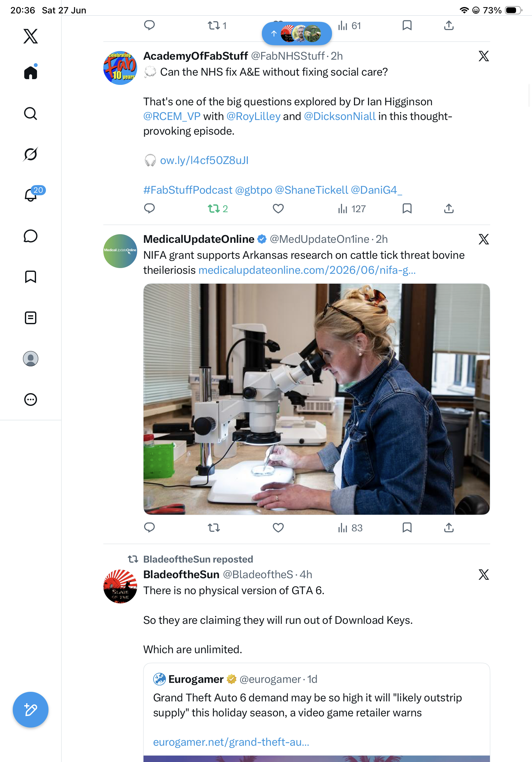Open the profile avatar in sidebar
The width and height of the screenshot is (532, 762).
(31, 359)
